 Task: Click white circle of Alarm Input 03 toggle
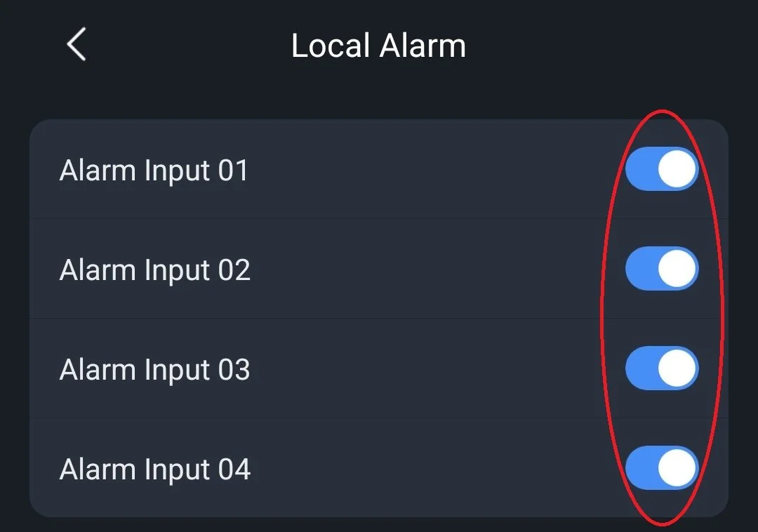pos(677,368)
